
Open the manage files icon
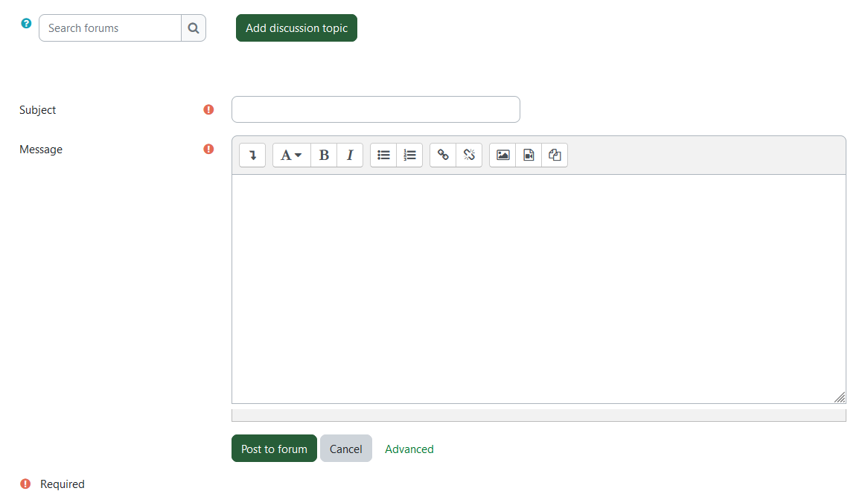(555, 155)
